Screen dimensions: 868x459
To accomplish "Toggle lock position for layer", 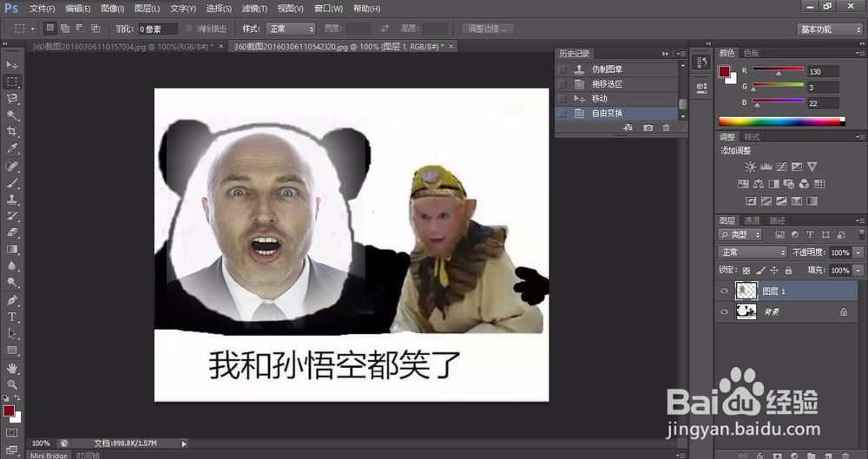I will pyautogui.click(x=774, y=271).
